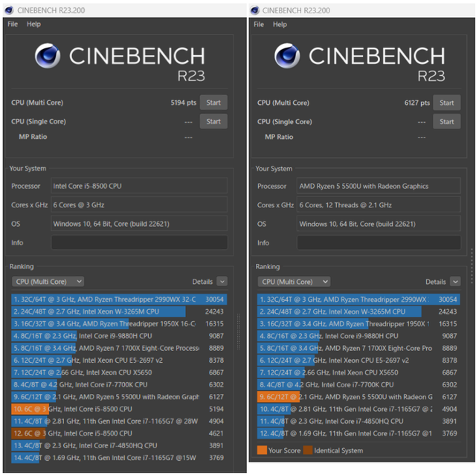Select i7-4850HQ ranking row in left window
This screenshot has width=476, height=475.
tap(119, 445)
